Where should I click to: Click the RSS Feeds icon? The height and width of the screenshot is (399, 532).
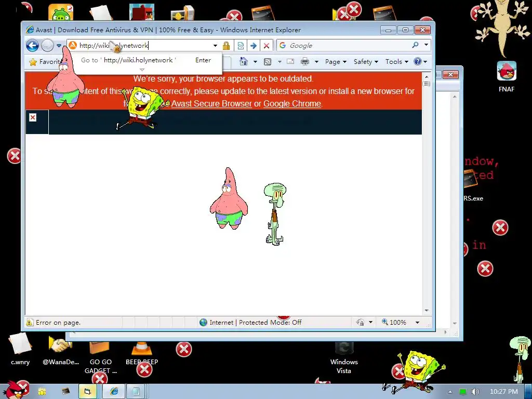pos(268,62)
